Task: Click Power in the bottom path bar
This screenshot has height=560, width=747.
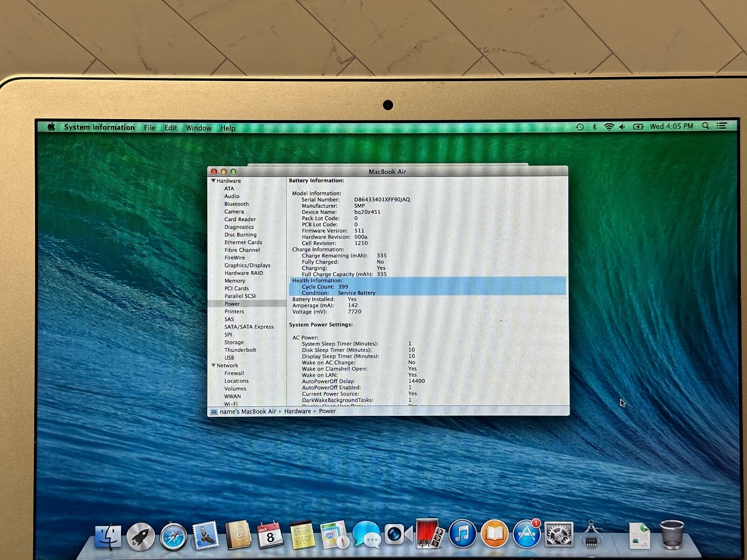Action: tap(327, 411)
